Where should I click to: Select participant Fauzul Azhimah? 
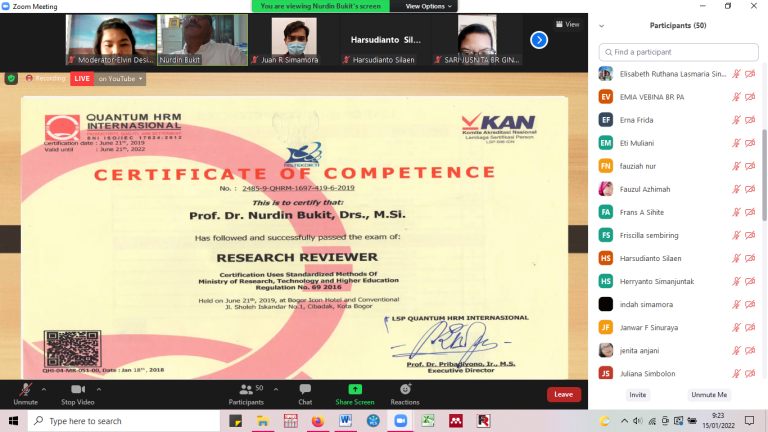tap(678, 189)
